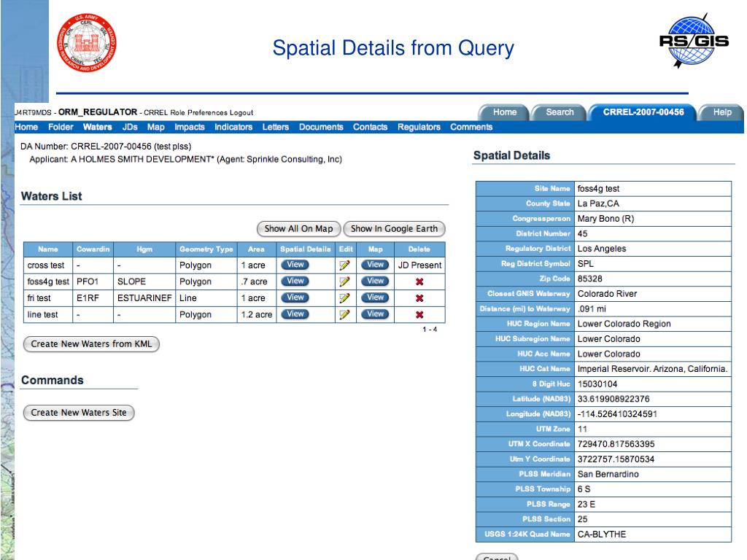The height and width of the screenshot is (560, 747).
Task: View foss4g test on the map
Action: coord(375,281)
